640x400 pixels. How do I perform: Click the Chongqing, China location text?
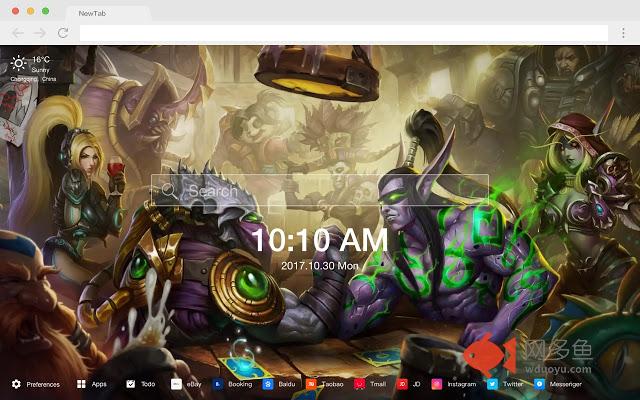point(33,79)
